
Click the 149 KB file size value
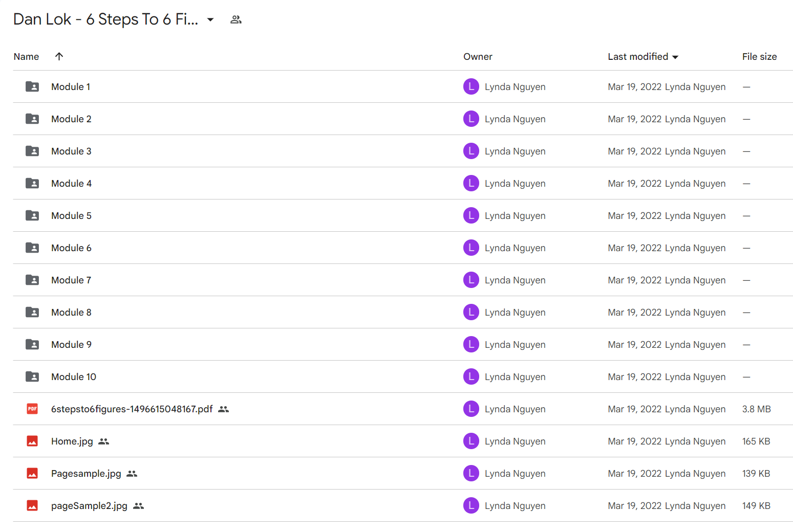pos(756,506)
